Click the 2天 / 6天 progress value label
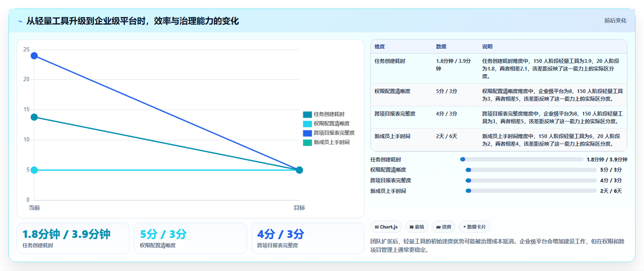Screen dimensions: 644x271 611,191
